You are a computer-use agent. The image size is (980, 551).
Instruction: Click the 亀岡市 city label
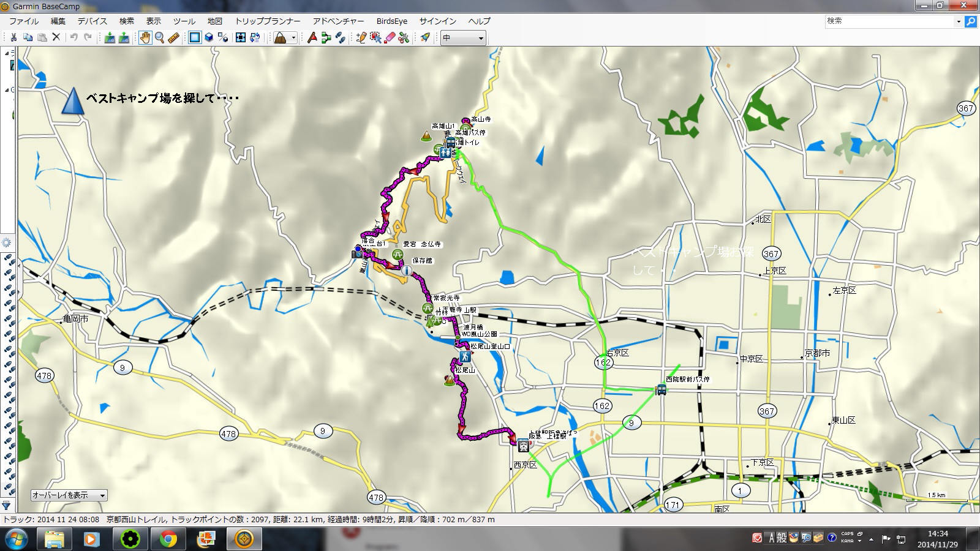[x=76, y=319]
